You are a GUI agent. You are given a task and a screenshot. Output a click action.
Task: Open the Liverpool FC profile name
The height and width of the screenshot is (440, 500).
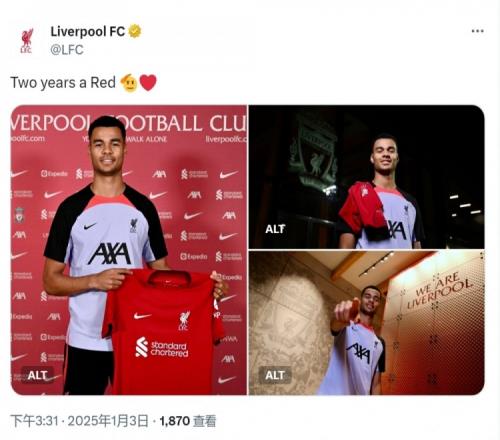pyautogui.click(x=88, y=32)
